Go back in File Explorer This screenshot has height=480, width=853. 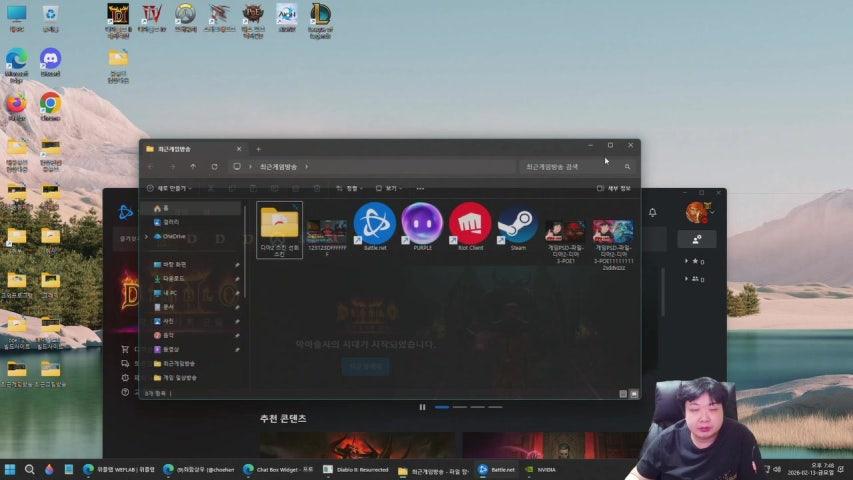tap(151, 167)
